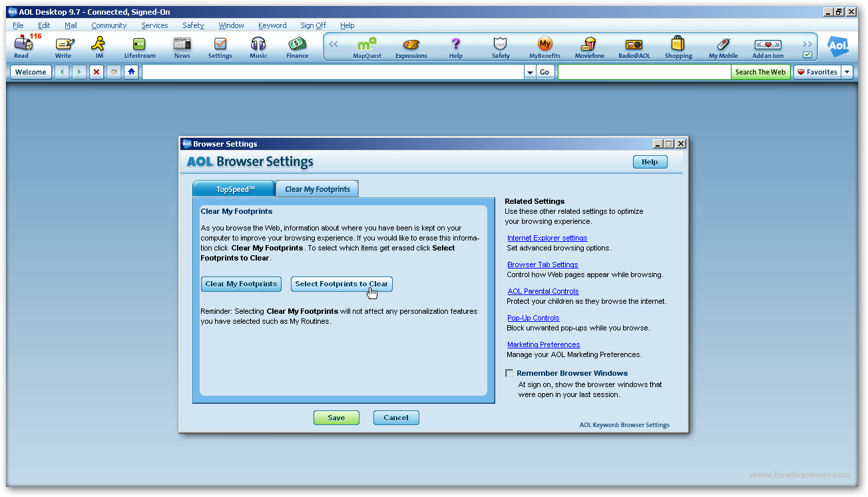Open the Safety shield icon
This screenshot has width=868, height=497.
pos(501,47)
